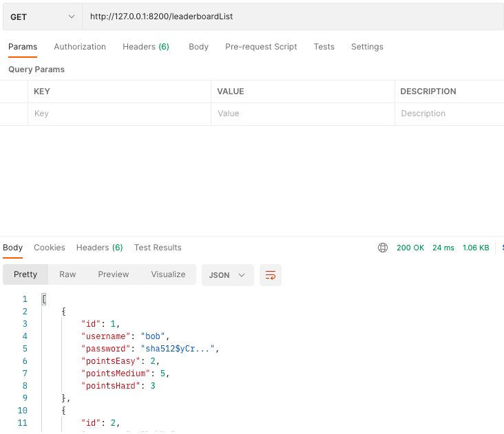
Task: Open the response Cookies tab
Action: click(x=50, y=248)
